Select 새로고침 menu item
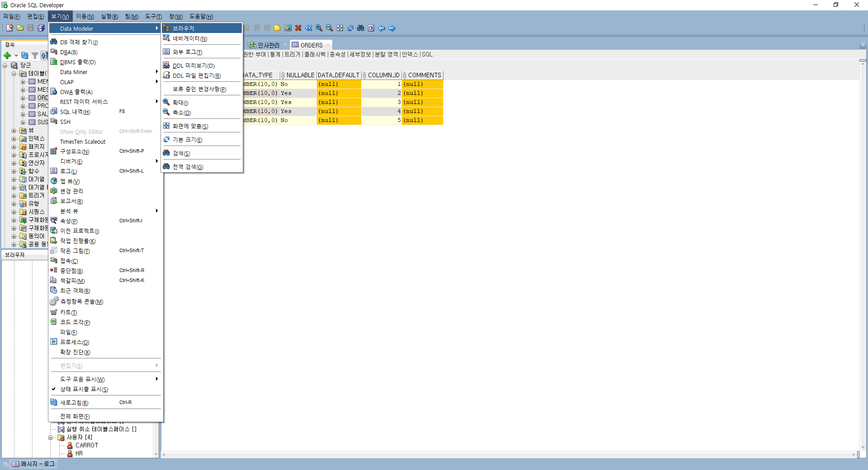Screen dimensions: 868x470 [x=105, y=403]
